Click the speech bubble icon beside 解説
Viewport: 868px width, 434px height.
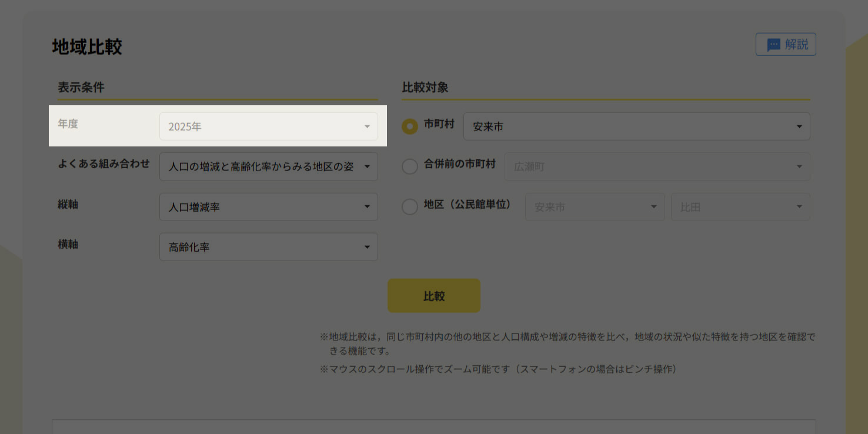point(773,45)
